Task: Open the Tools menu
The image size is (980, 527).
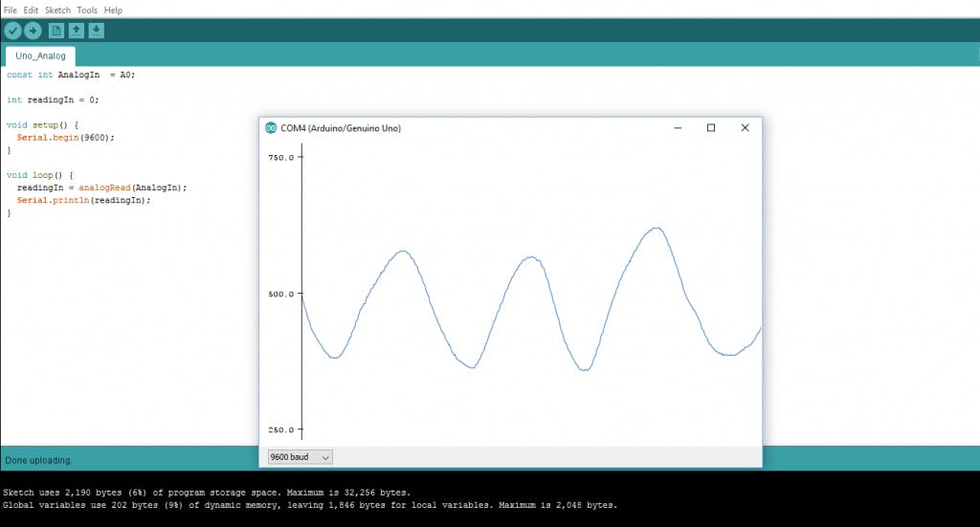Action: (87, 10)
